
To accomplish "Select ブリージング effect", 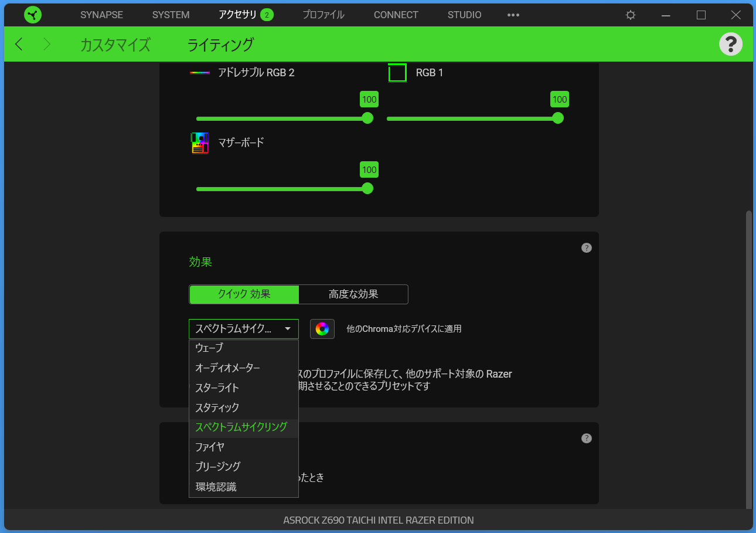I will (x=244, y=467).
